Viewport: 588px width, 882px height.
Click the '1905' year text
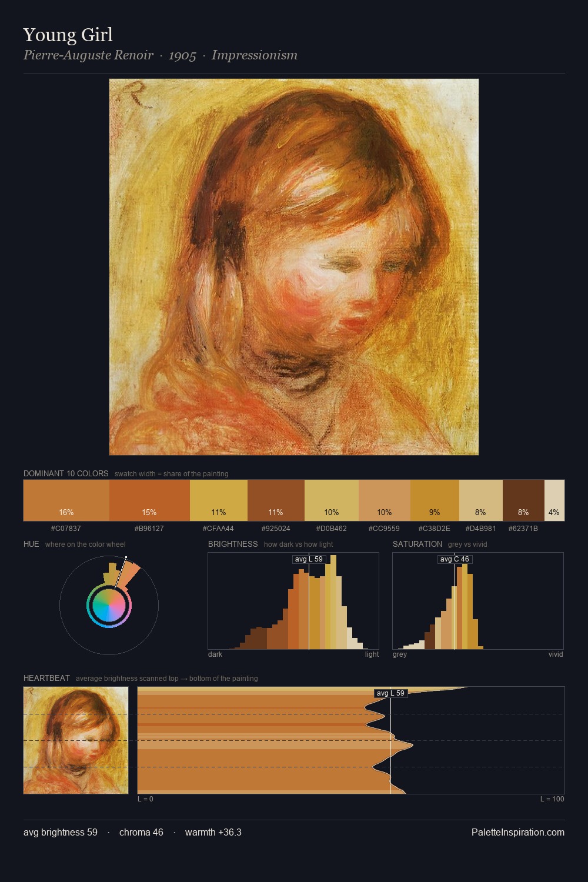(182, 55)
